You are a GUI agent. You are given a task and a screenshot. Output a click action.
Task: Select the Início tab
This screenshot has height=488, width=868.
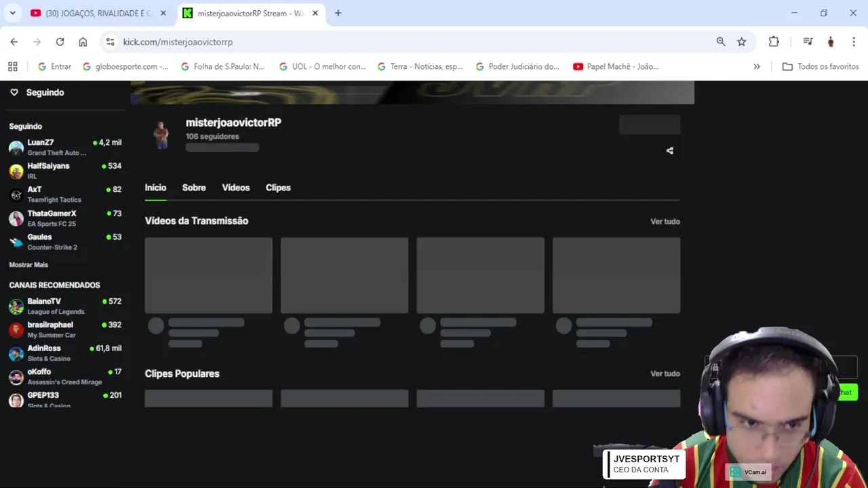click(x=155, y=188)
